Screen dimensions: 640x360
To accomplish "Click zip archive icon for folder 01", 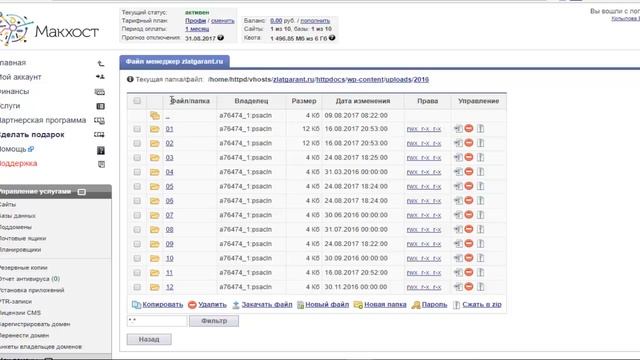I will (480, 129).
